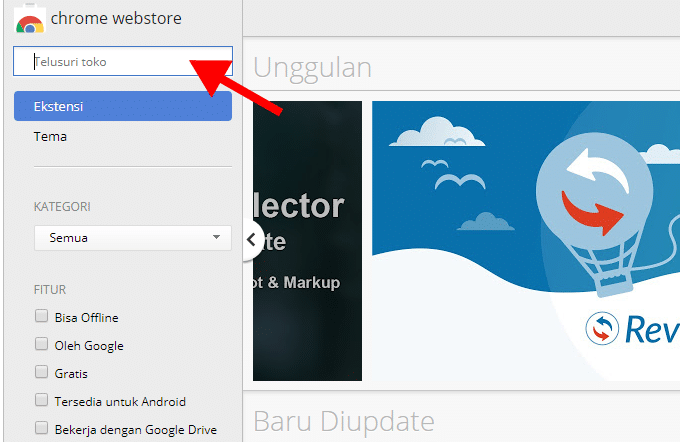680x442 pixels.
Task: Click the Unggulan section heading
Action: coord(312,68)
